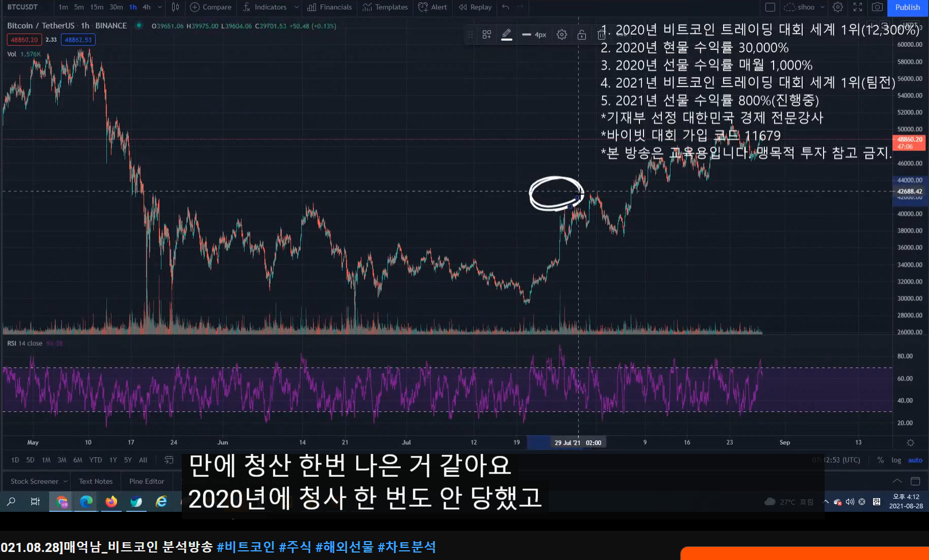929x560 pixels.
Task: Toggle auto scale mode
Action: tap(915, 460)
